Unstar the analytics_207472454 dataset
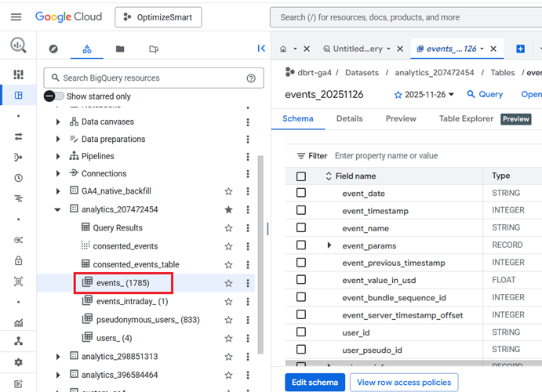The width and height of the screenshot is (542, 392). [x=228, y=209]
